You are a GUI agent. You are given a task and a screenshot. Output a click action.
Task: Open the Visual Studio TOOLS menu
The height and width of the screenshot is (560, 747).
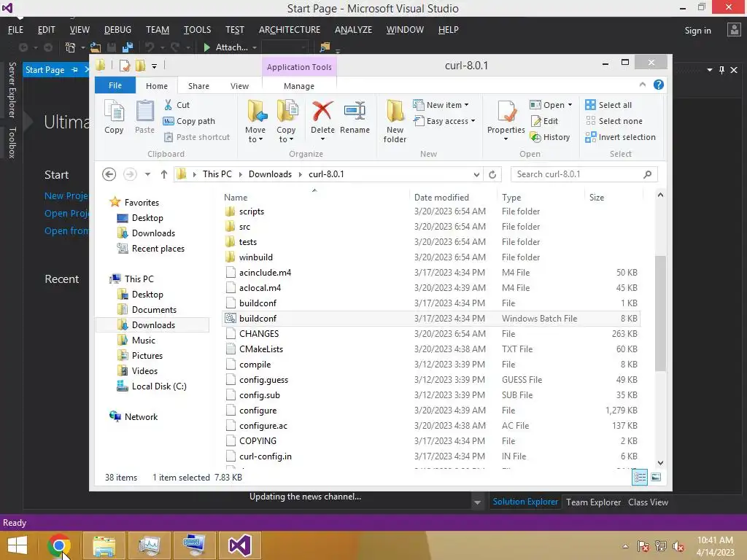click(x=197, y=29)
